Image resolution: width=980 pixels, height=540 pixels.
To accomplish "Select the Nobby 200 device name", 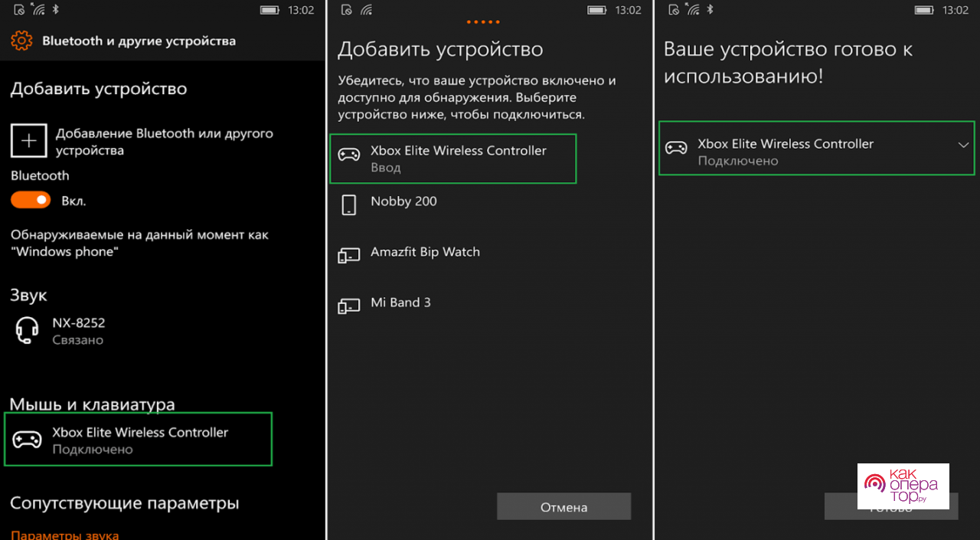I will coord(403,201).
